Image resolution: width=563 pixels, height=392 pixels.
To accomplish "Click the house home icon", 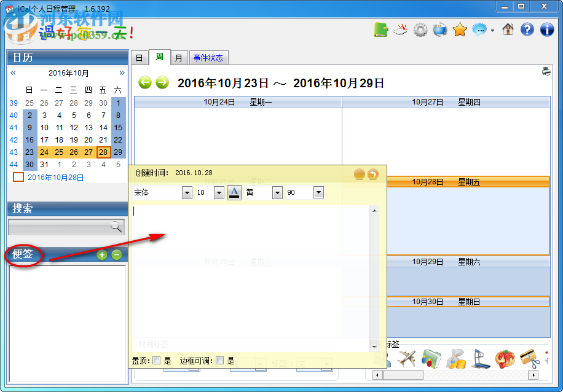I will [x=508, y=29].
